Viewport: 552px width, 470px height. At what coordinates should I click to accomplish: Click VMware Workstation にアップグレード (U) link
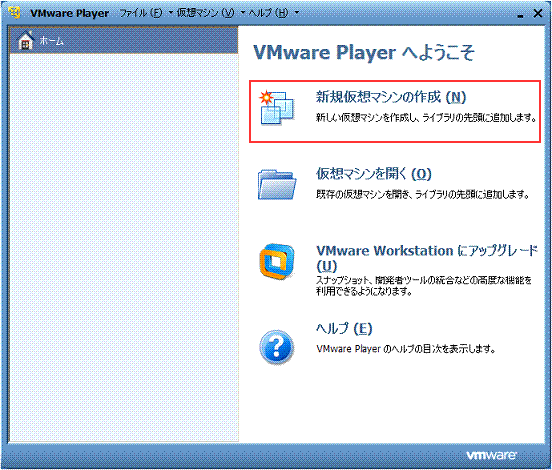(427, 258)
